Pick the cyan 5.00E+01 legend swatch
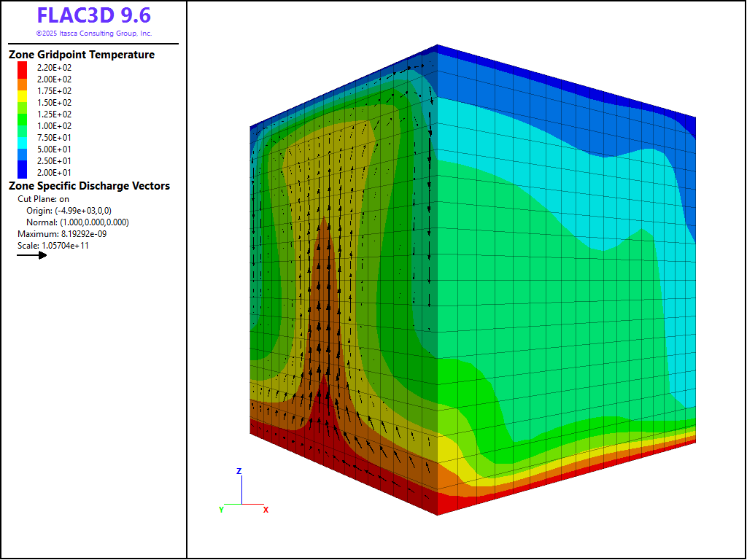Image resolution: width=747 pixels, height=560 pixels. [x=23, y=143]
